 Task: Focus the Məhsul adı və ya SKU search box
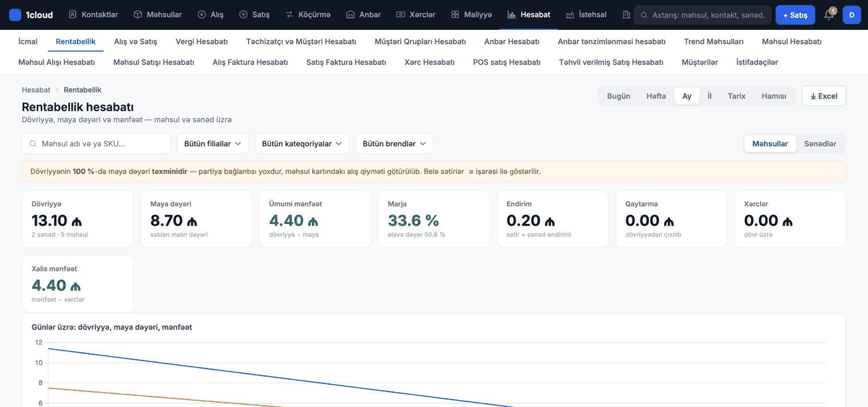click(x=96, y=143)
